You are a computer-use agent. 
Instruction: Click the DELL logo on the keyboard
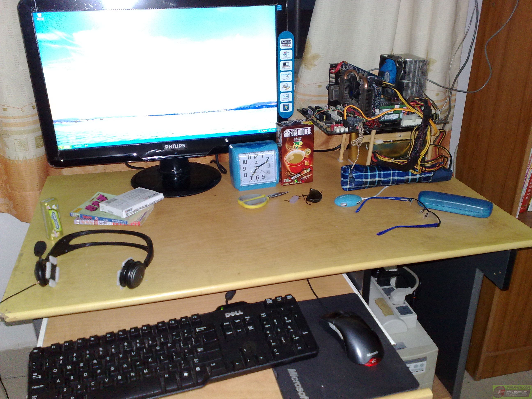point(234,313)
